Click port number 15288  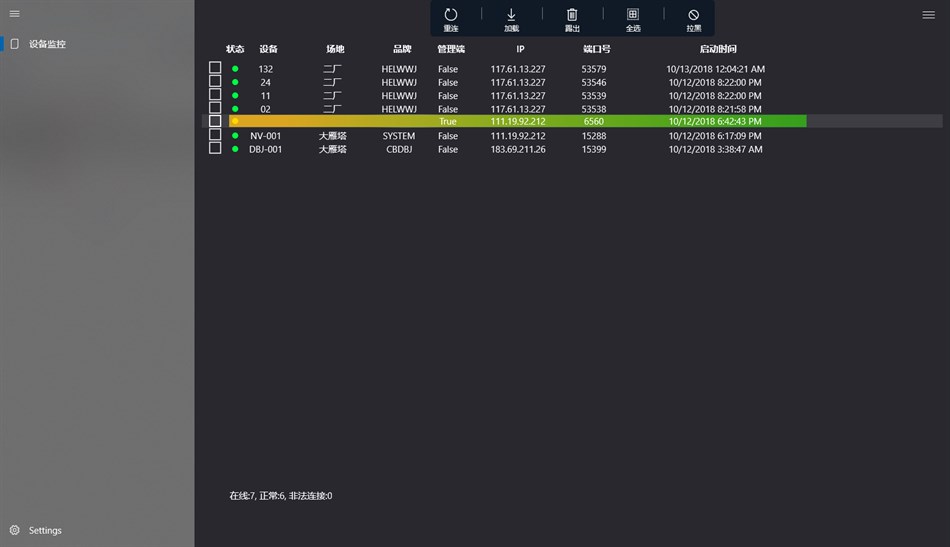pyautogui.click(x=594, y=136)
